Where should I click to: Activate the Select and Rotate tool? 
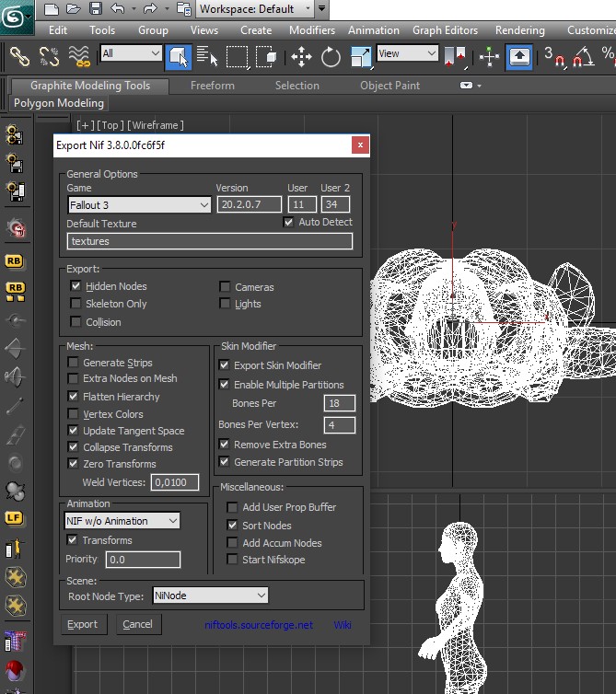point(331,57)
